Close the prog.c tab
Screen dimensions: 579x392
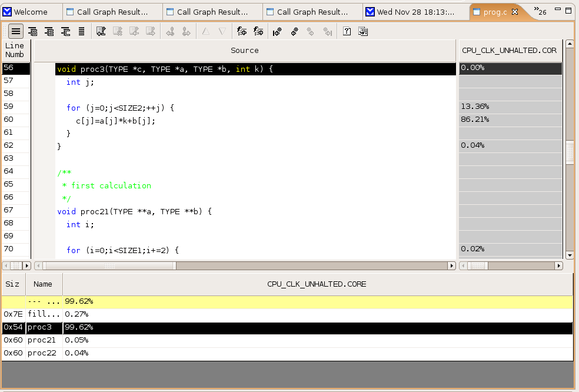pyautogui.click(x=515, y=12)
